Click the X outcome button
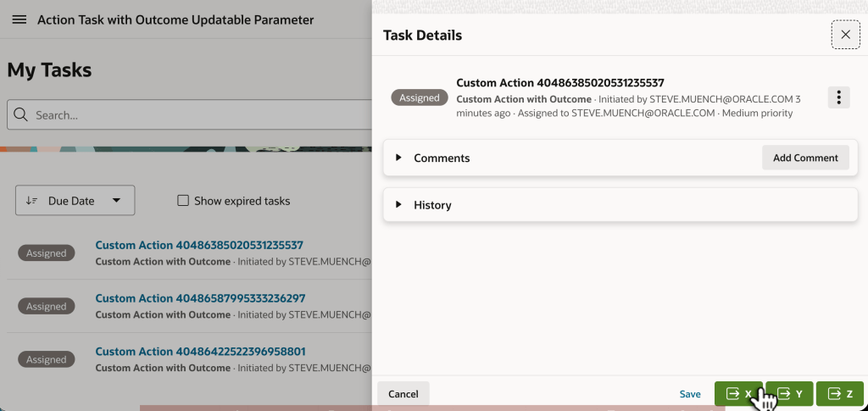 click(x=737, y=394)
